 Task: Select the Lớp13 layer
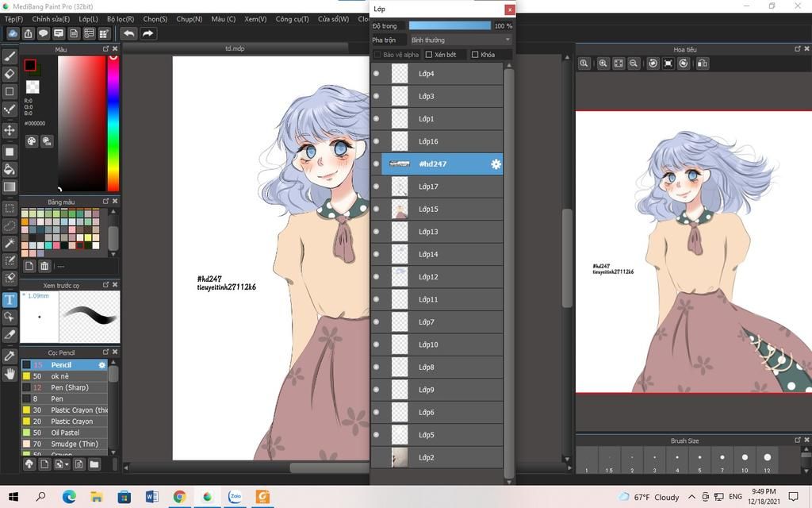pyautogui.click(x=442, y=232)
